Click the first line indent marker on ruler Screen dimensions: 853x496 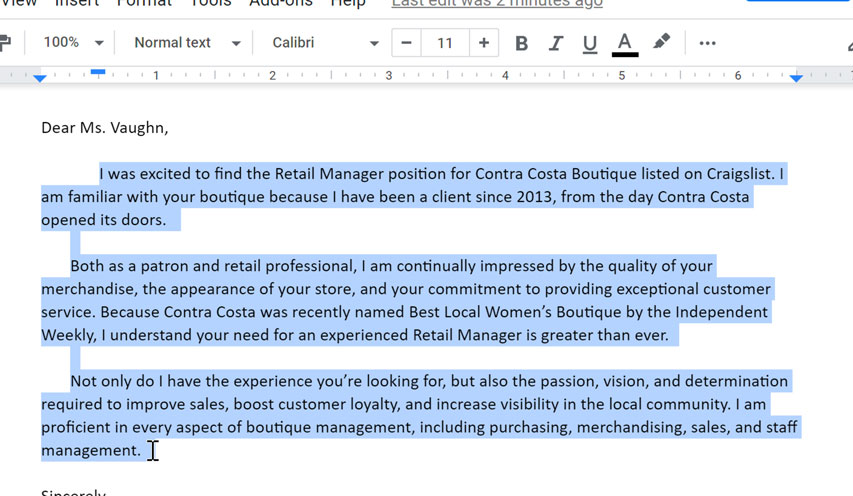click(98, 72)
